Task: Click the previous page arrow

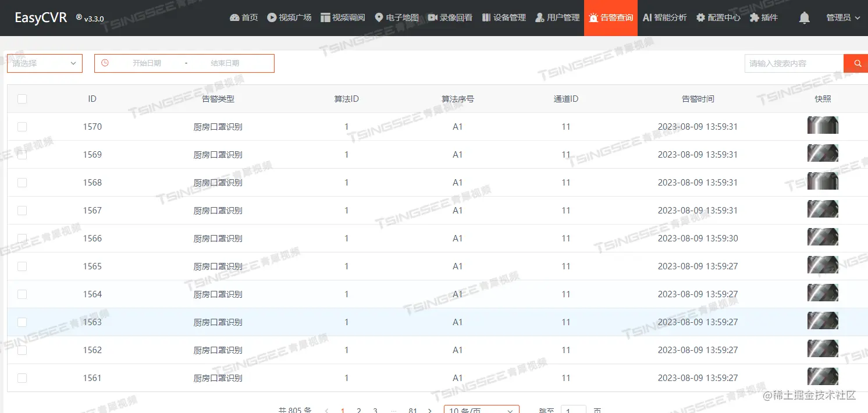Action: (x=326, y=410)
